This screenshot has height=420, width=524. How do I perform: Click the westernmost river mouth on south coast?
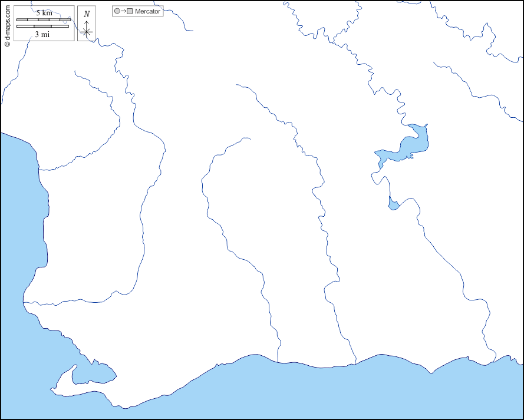pos(278,362)
